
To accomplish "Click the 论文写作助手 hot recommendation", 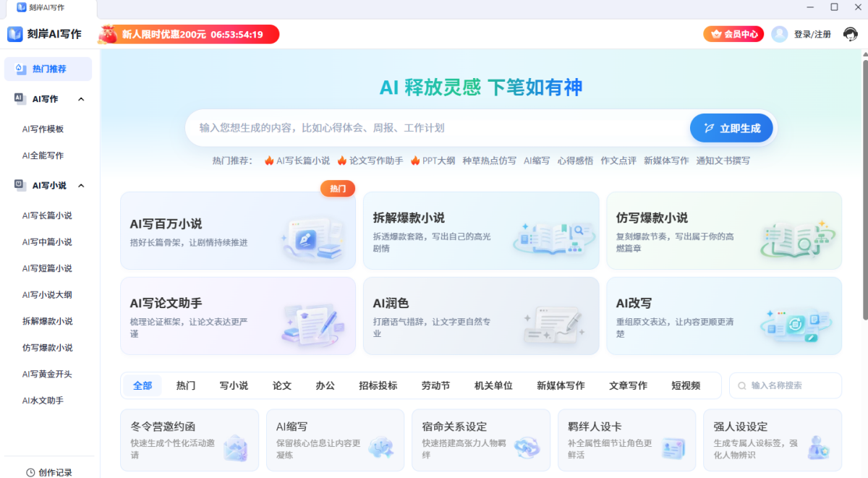I will tap(370, 161).
